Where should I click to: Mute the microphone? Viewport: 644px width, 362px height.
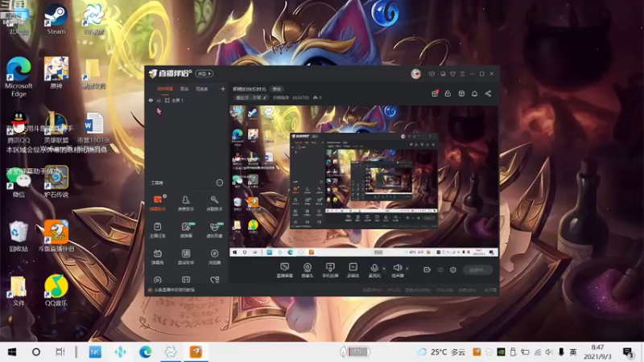click(374, 270)
